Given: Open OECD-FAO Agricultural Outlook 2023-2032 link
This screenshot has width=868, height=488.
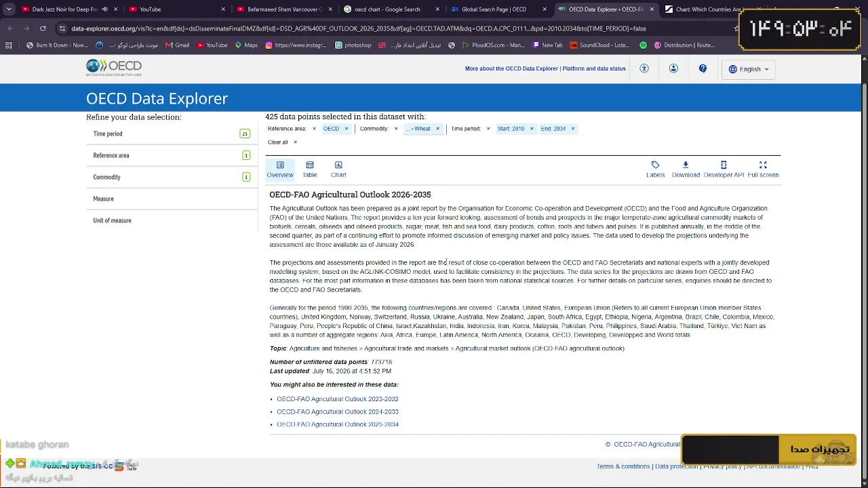Looking at the screenshot, I should pyautogui.click(x=337, y=399).
